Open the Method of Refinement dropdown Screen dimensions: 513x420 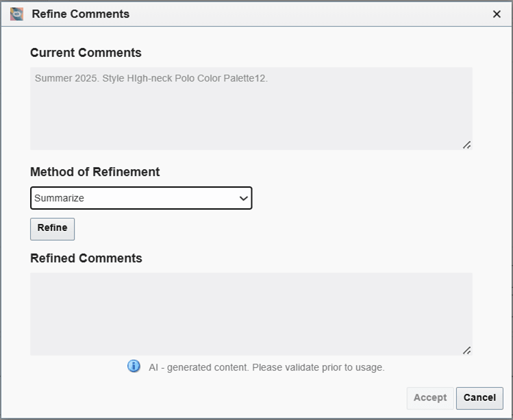(141, 198)
